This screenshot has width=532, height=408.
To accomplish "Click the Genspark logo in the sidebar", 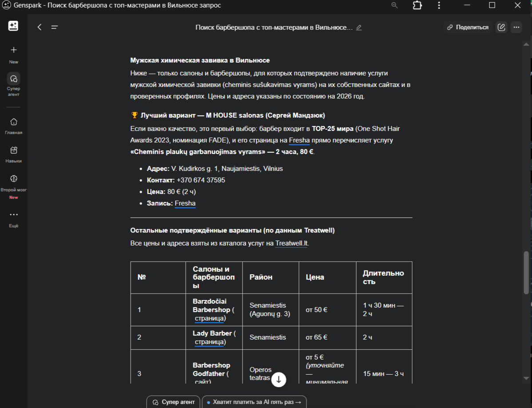I will [13, 26].
